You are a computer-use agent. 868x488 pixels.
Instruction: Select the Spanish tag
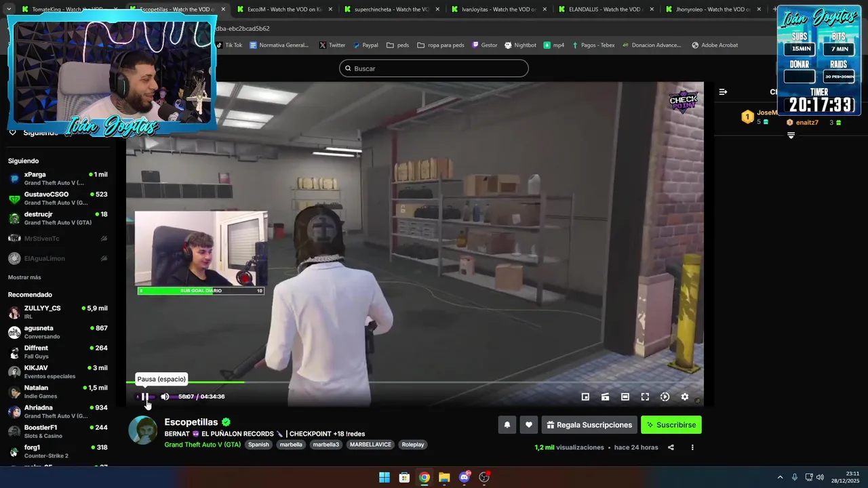click(x=258, y=445)
